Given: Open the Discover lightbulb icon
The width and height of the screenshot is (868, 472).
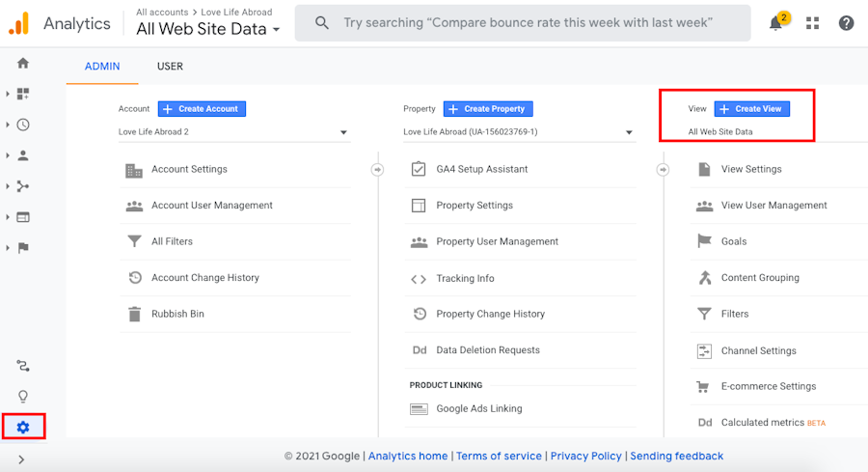Looking at the screenshot, I should click(x=23, y=397).
